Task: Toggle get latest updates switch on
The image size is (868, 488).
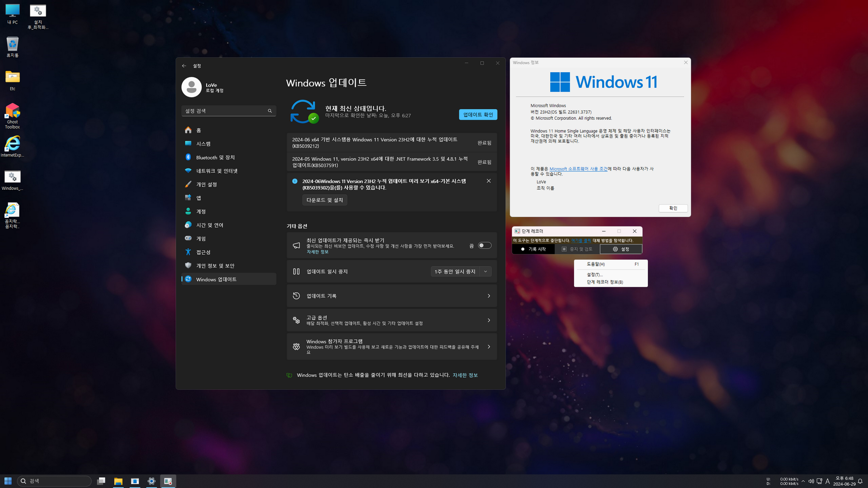Action: [485, 245]
